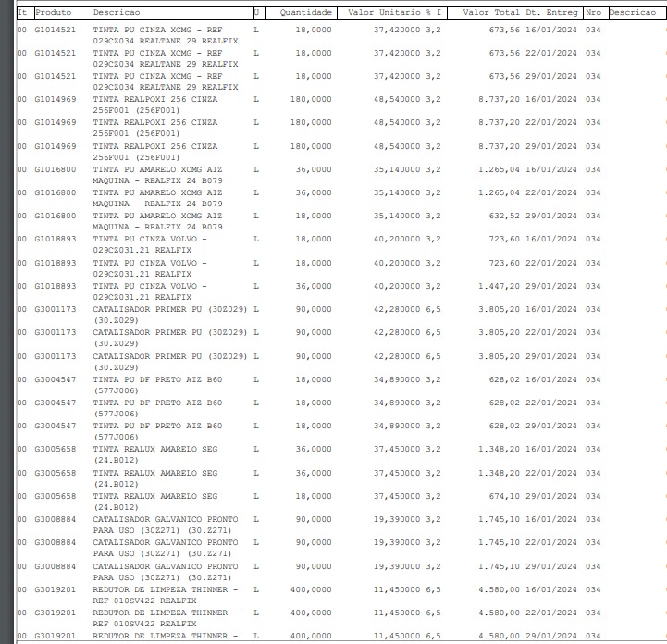
Task: Click the Valor Unitario column header
Action: [379, 13]
